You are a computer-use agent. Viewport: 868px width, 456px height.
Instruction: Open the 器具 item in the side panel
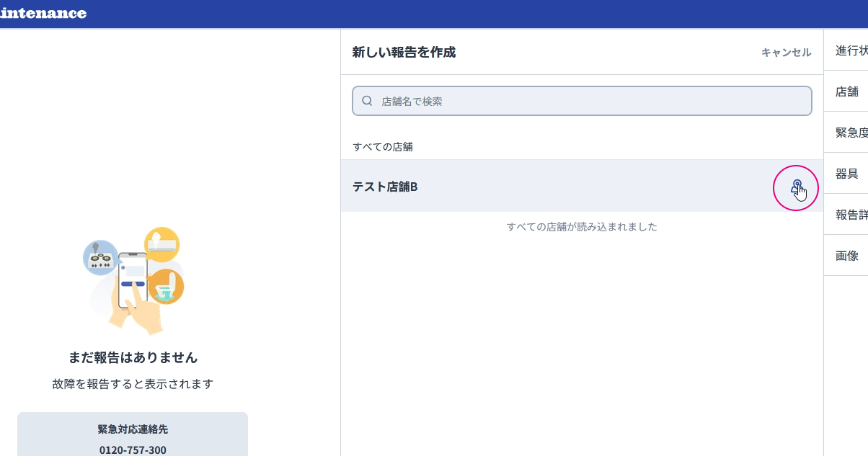[x=846, y=174]
